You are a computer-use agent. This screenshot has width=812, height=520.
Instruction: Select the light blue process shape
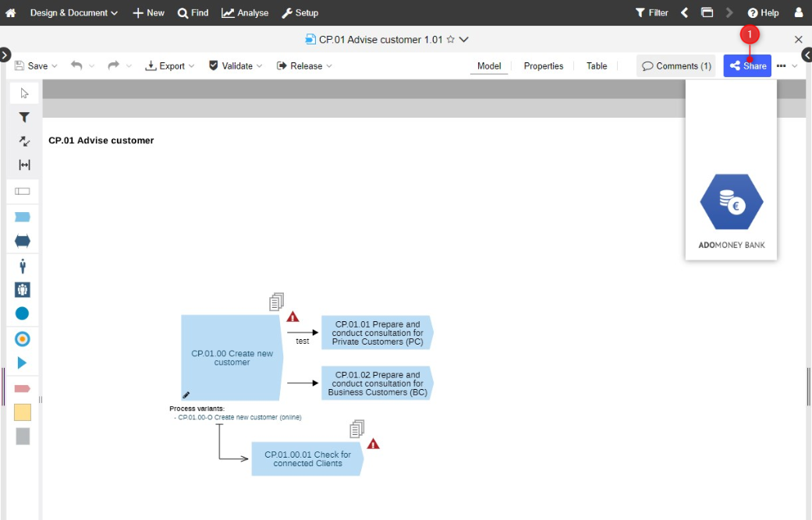tap(23, 217)
